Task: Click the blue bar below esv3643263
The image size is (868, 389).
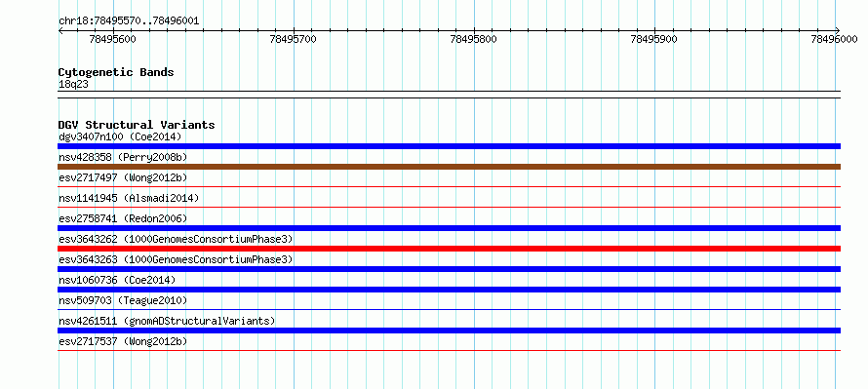Action: point(449,269)
